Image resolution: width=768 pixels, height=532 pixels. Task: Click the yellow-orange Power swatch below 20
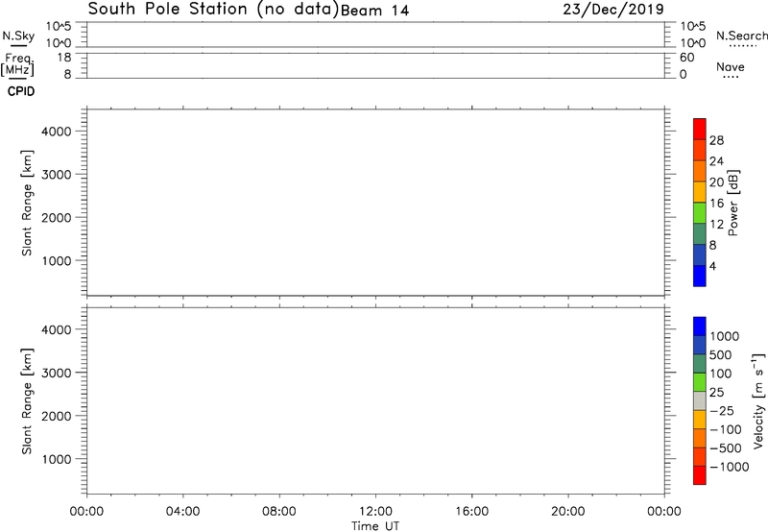700,192
